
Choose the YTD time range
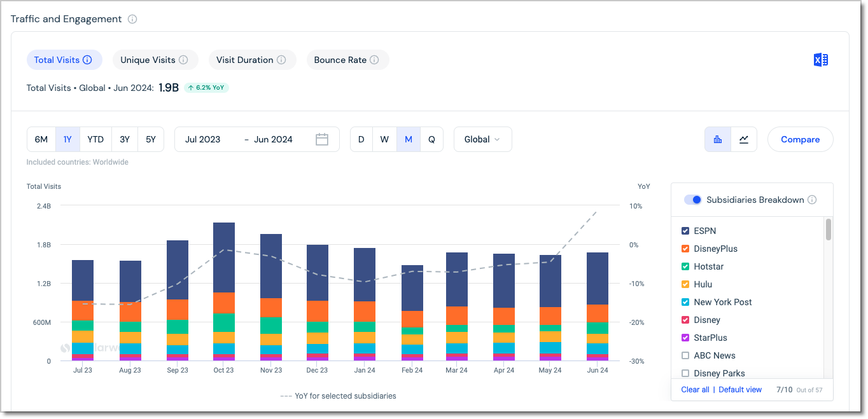click(x=95, y=139)
